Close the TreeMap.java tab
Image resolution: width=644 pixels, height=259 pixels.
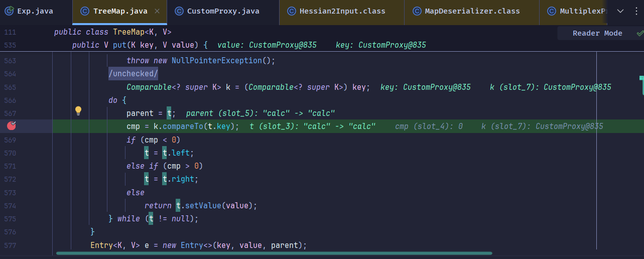157,11
